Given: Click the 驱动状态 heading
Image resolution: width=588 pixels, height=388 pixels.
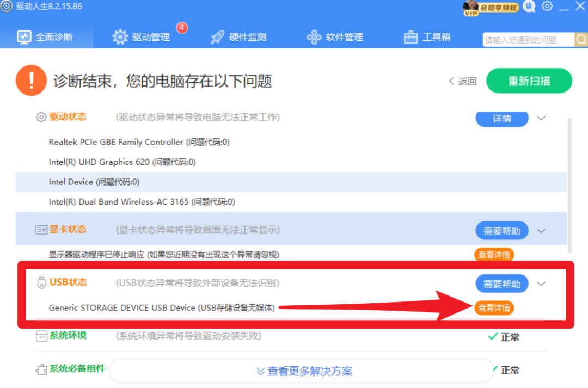Looking at the screenshot, I should pyautogui.click(x=68, y=117).
